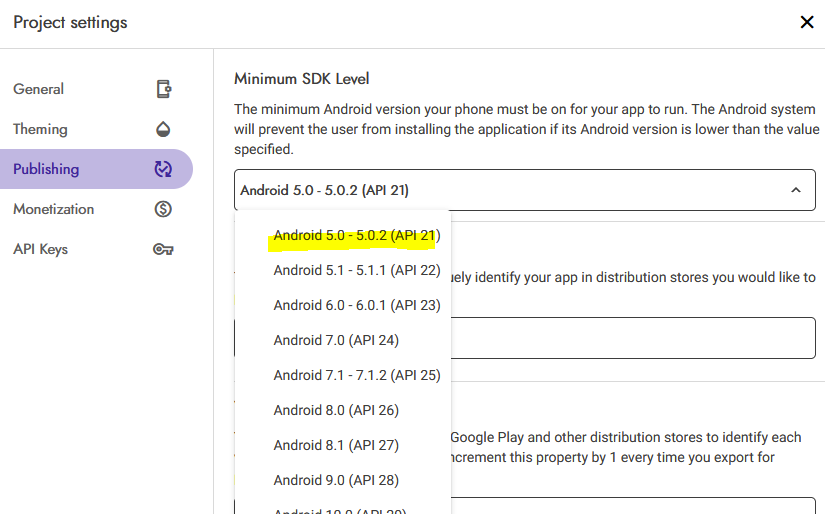Click the dropdown chevron arrow
This screenshot has width=825, height=514.
pos(795,190)
